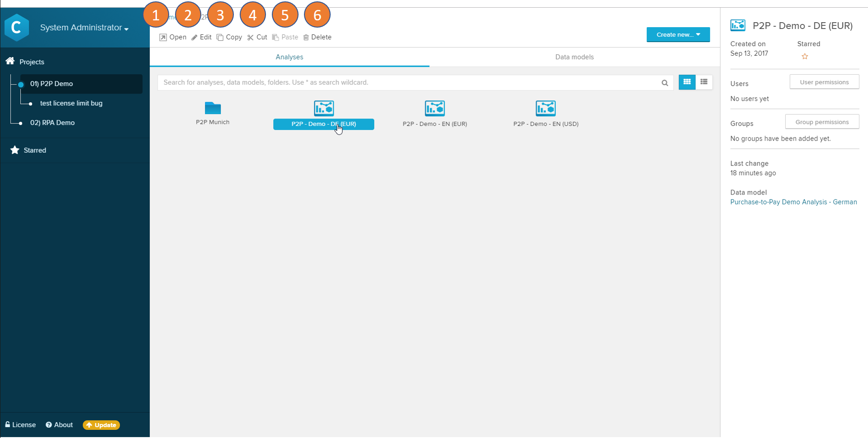868x438 pixels.
Task: Click the search magnifier icon
Action: coord(664,83)
